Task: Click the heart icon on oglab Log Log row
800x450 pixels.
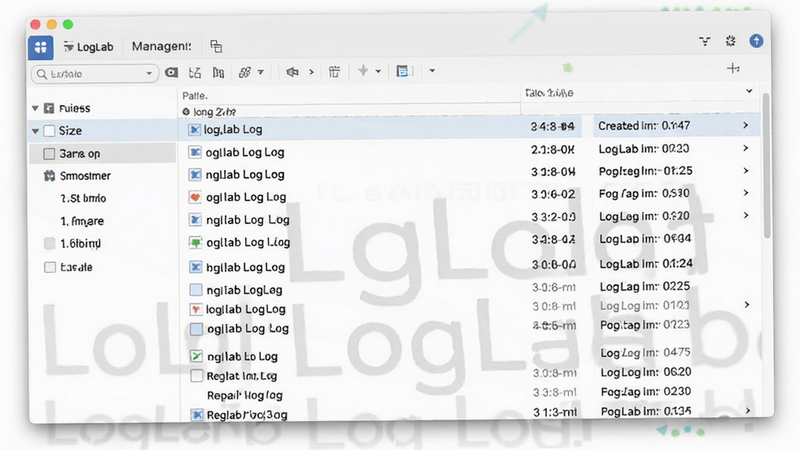Action: pos(195,197)
